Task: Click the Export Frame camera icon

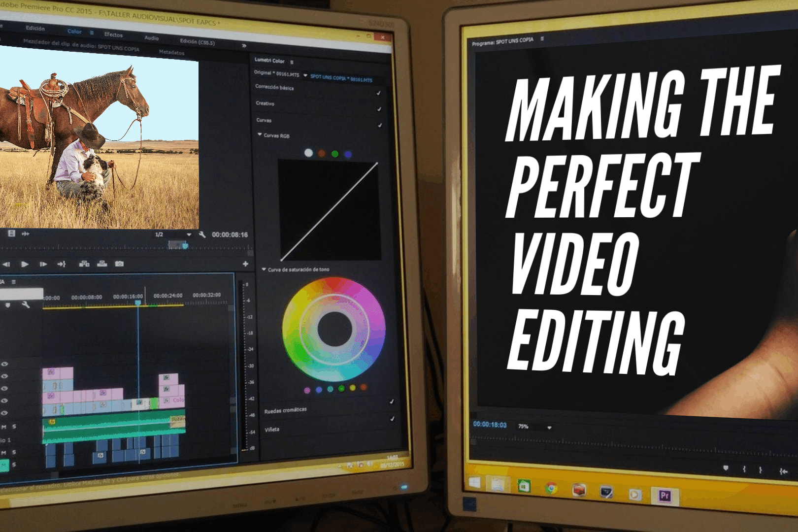Action: click(119, 264)
